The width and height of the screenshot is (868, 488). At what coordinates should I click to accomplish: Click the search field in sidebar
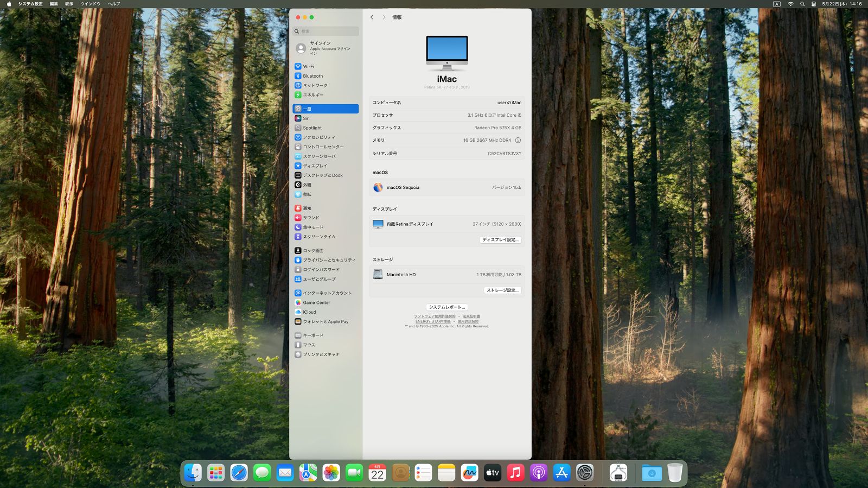pos(325,31)
